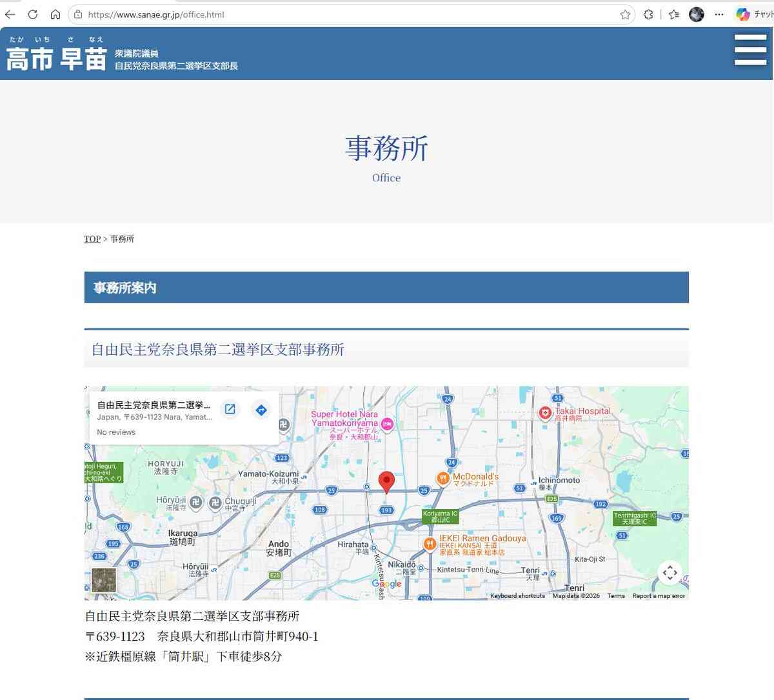The height and width of the screenshot is (700, 774).
Task: Reload the page with the refresh icon
Action: point(33,14)
